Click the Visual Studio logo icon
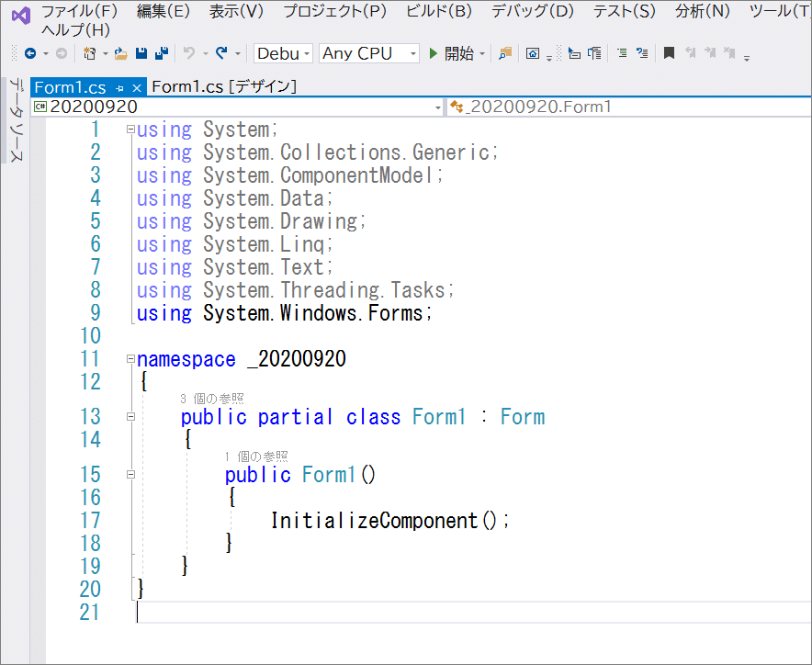The width and height of the screenshot is (812, 665). click(x=21, y=16)
